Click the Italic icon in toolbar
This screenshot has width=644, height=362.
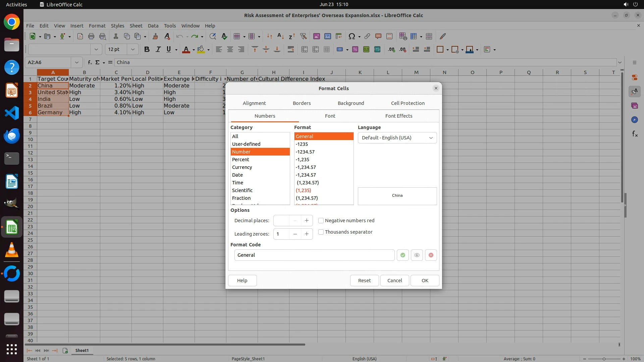coord(158,50)
